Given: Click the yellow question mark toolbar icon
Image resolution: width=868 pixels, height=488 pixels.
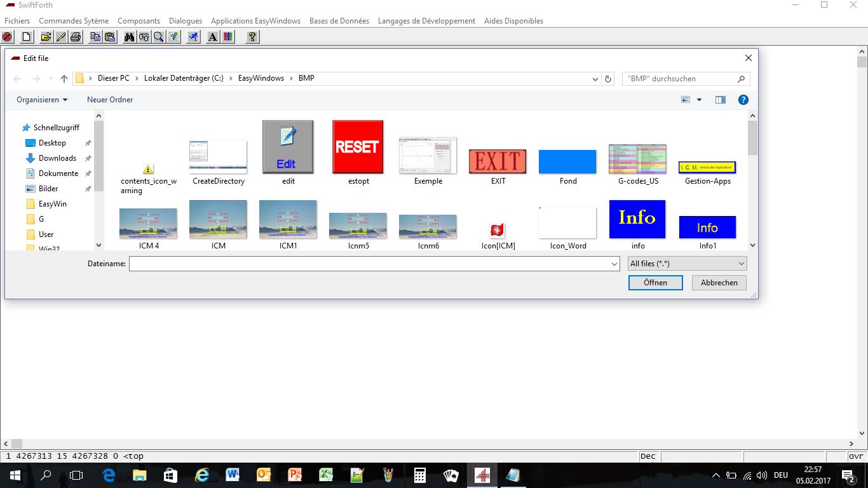Looking at the screenshot, I should click(252, 37).
